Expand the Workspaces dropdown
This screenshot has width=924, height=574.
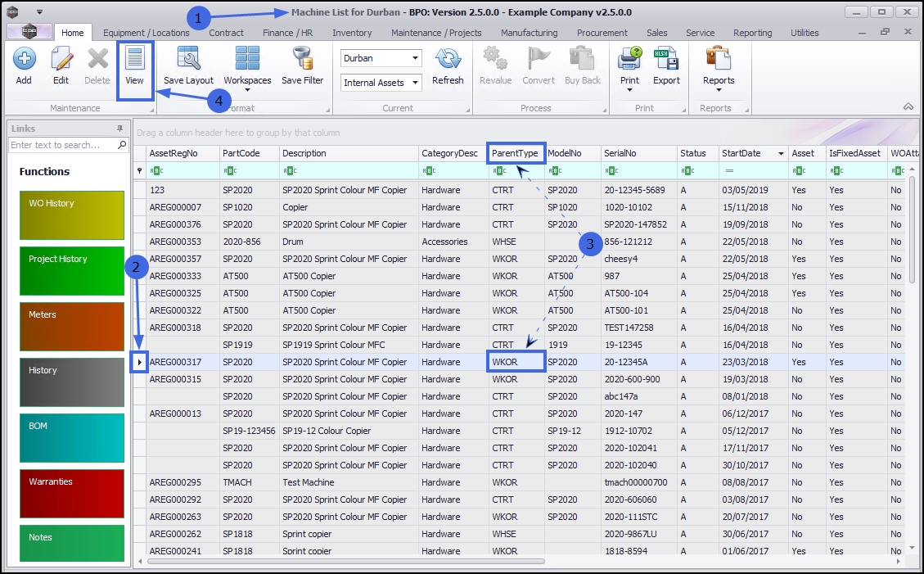pos(247,90)
